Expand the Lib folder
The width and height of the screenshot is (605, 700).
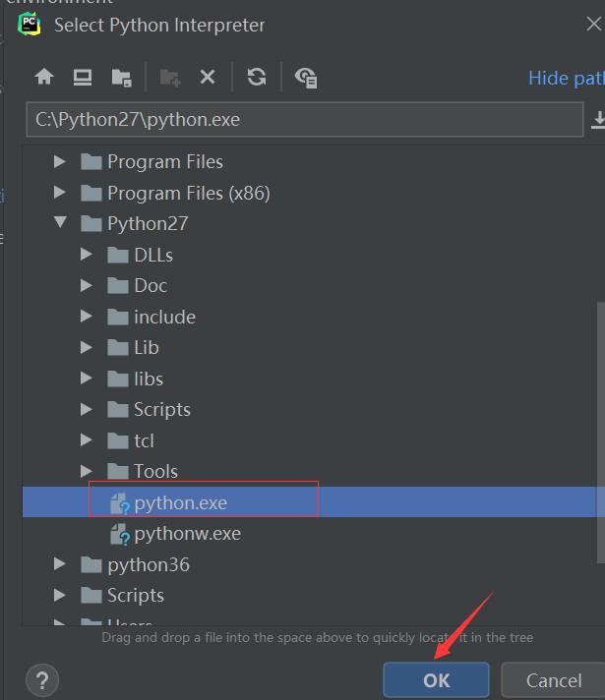[x=87, y=347]
